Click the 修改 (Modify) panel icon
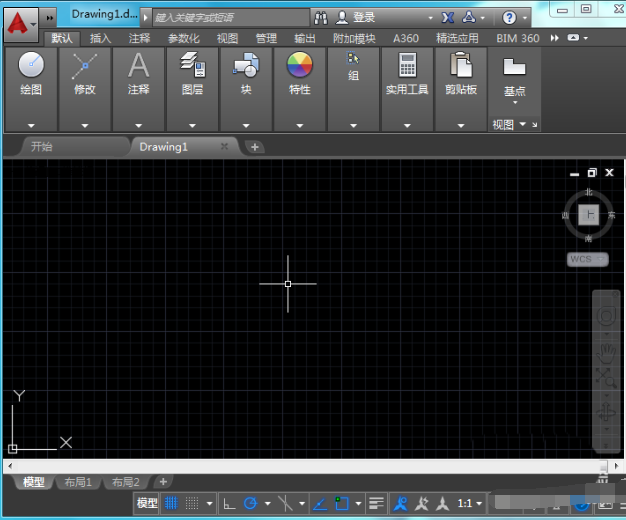 click(x=85, y=66)
